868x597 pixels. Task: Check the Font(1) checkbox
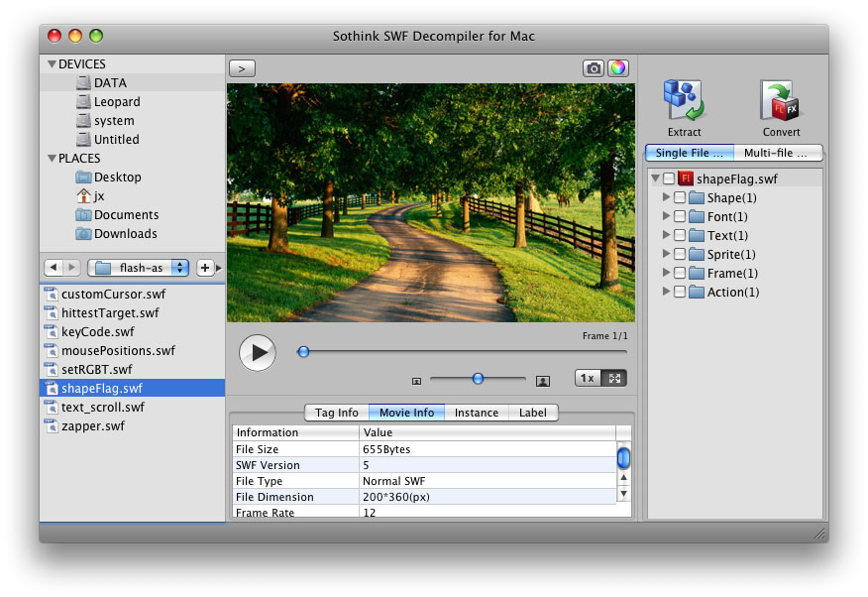pyautogui.click(x=680, y=216)
